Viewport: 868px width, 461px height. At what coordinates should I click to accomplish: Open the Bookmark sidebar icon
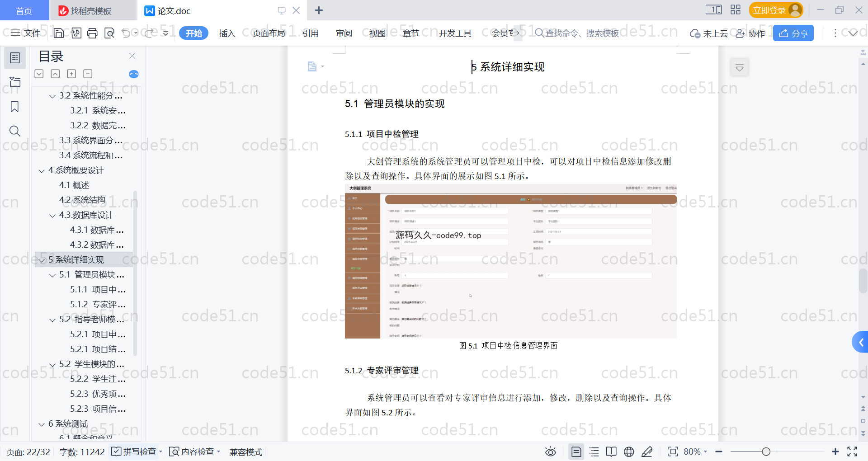(x=15, y=107)
